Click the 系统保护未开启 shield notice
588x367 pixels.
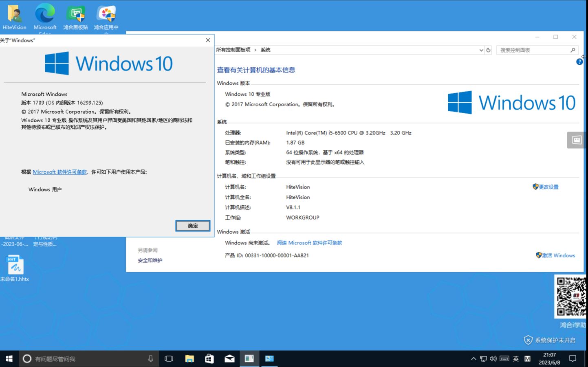click(x=550, y=340)
